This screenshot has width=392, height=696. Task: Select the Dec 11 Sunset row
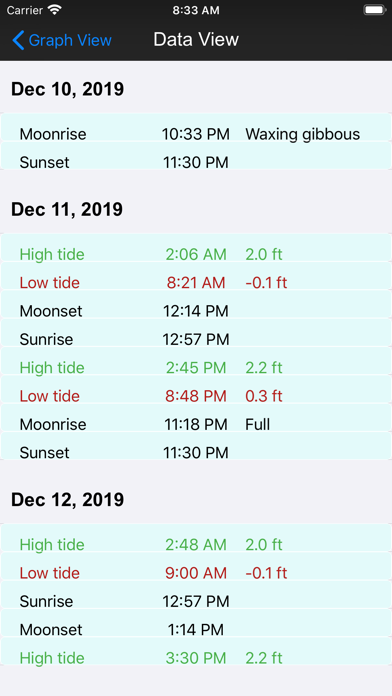coord(196,446)
